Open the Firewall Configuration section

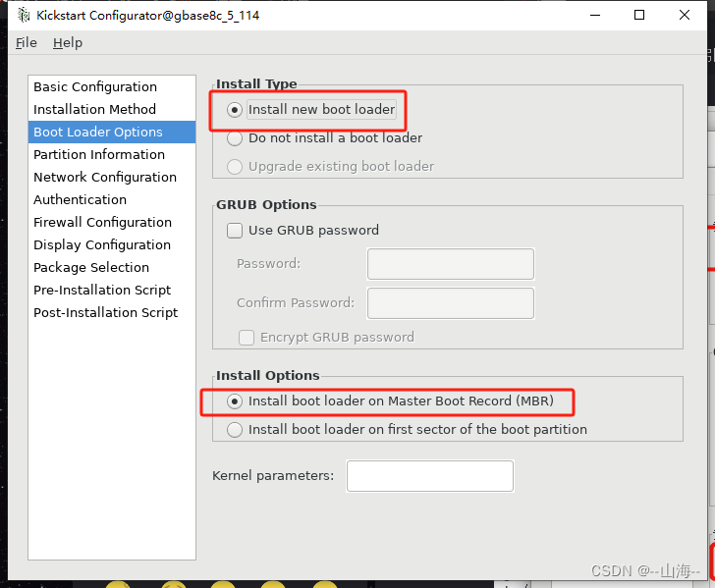click(x=102, y=223)
